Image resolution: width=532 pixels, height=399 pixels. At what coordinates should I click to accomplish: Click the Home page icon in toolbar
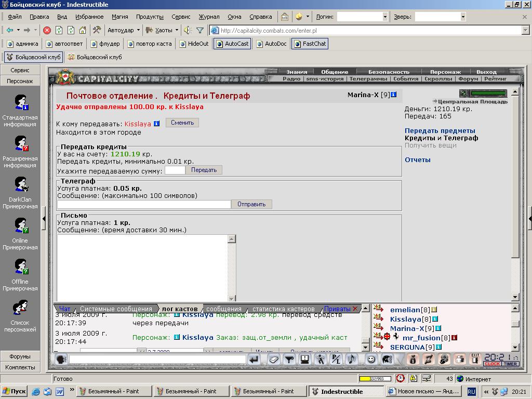pyautogui.click(x=83, y=30)
